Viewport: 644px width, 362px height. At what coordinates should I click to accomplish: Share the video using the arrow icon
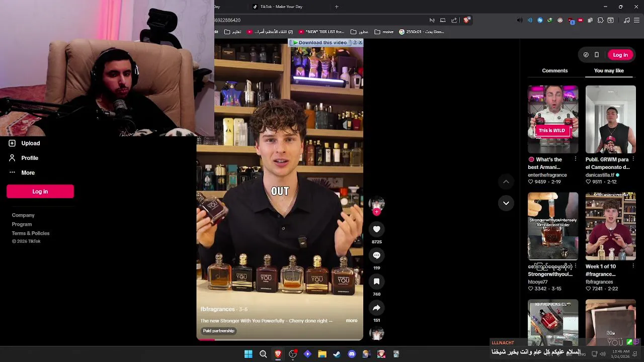tap(376, 308)
